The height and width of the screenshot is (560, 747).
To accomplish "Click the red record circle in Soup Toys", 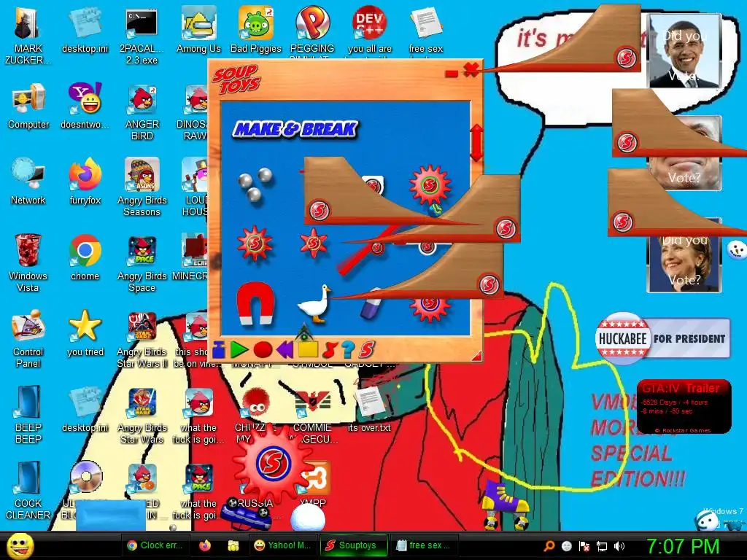I will (x=263, y=349).
